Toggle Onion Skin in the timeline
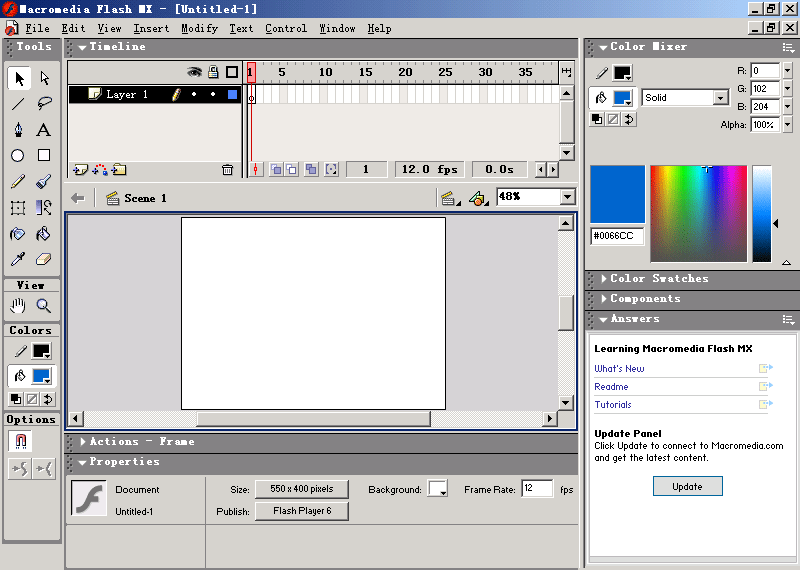Viewport: 800px width, 570px height. (276, 169)
